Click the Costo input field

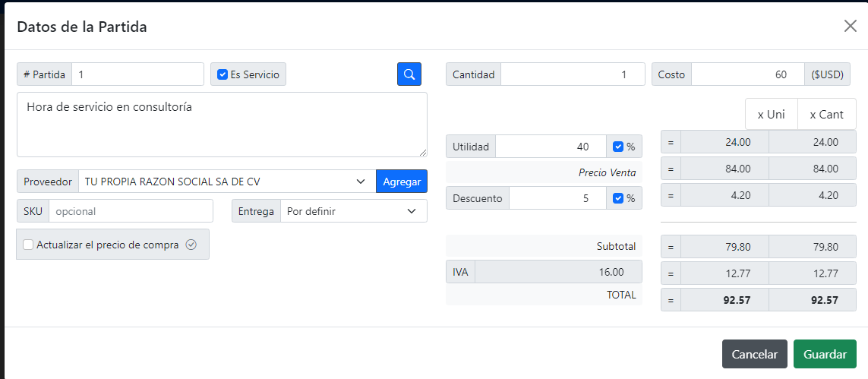click(x=747, y=74)
